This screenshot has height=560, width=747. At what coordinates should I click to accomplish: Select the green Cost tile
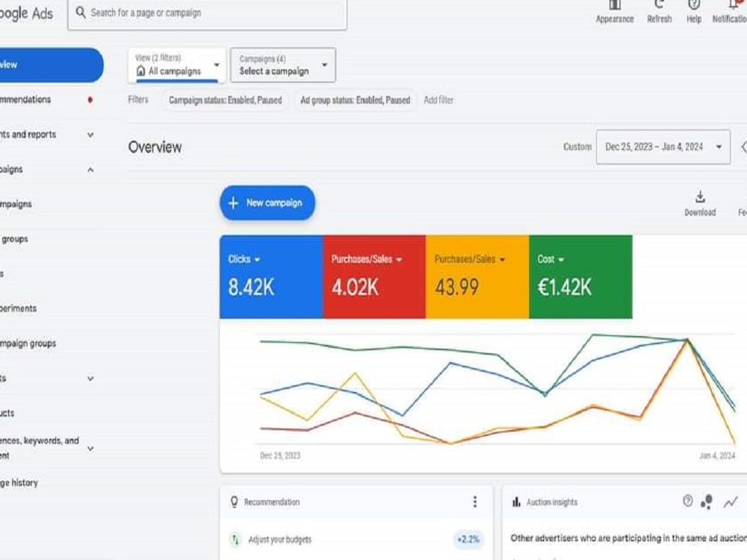(x=580, y=277)
